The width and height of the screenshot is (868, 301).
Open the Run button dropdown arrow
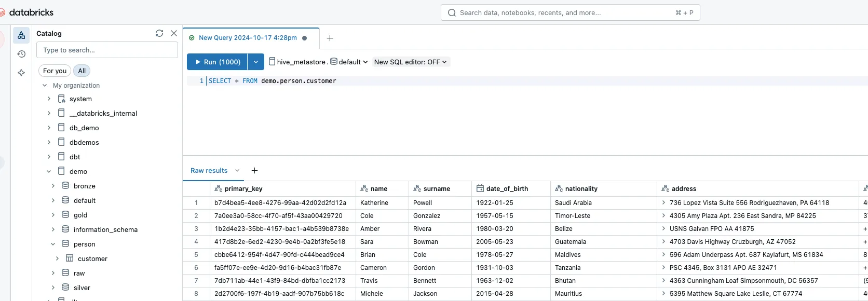pos(256,62)
